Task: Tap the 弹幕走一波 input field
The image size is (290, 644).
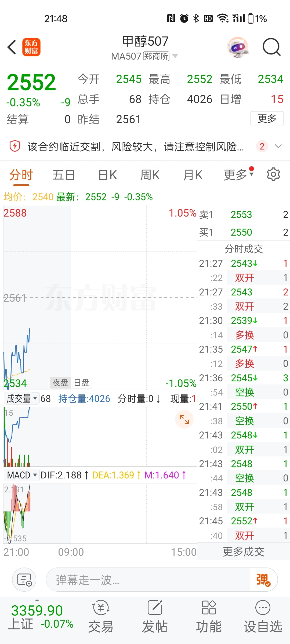Action: click(148, 580)
